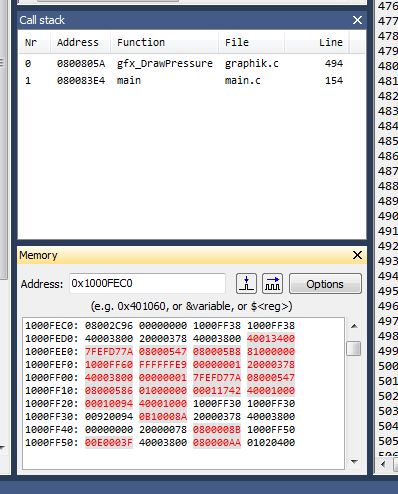Viewport: 398px width, 494px height.
Task: Close the Memory panel
Action: pos(357,255)
